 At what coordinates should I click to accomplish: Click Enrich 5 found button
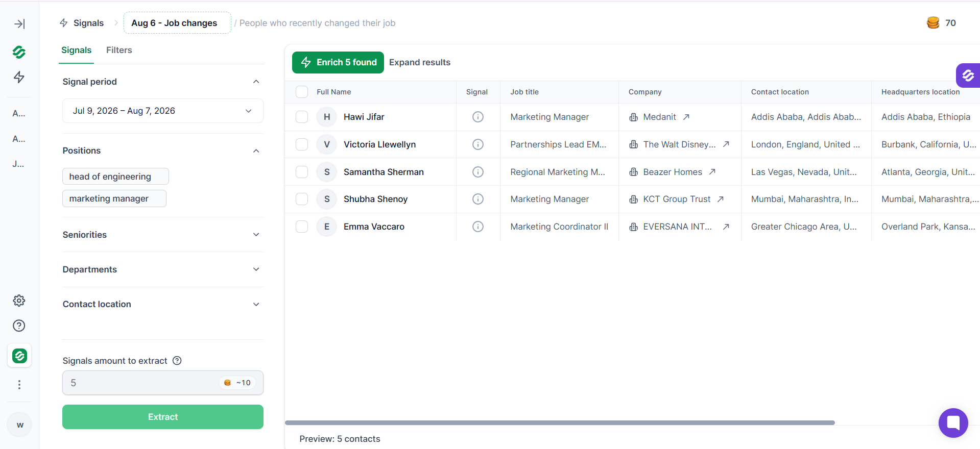338,62
